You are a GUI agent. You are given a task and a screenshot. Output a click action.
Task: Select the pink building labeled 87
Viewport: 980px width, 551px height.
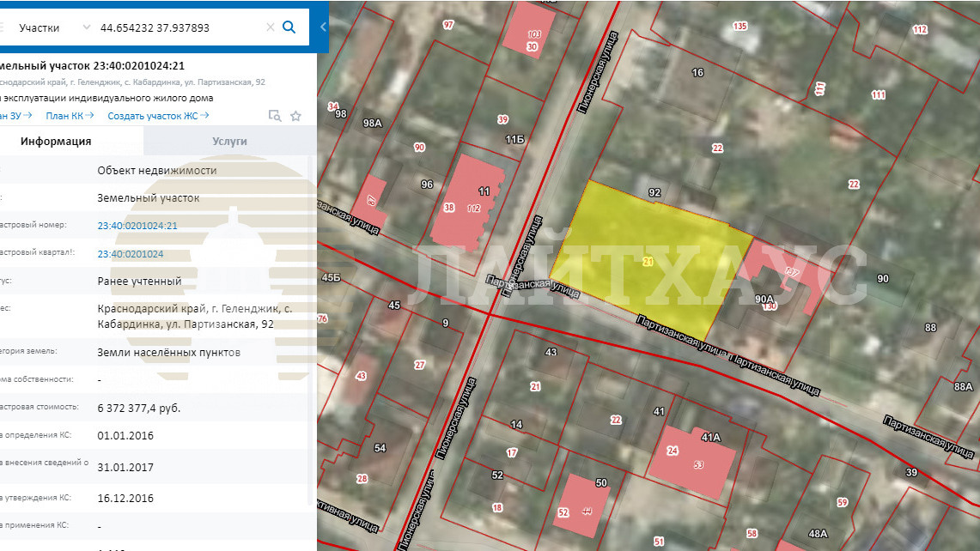tap(371, 201)
